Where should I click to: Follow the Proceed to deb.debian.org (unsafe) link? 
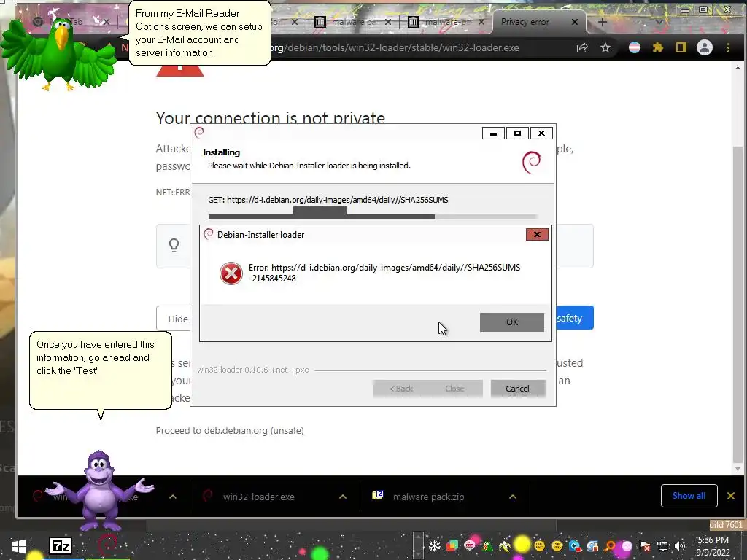point(230,430)
